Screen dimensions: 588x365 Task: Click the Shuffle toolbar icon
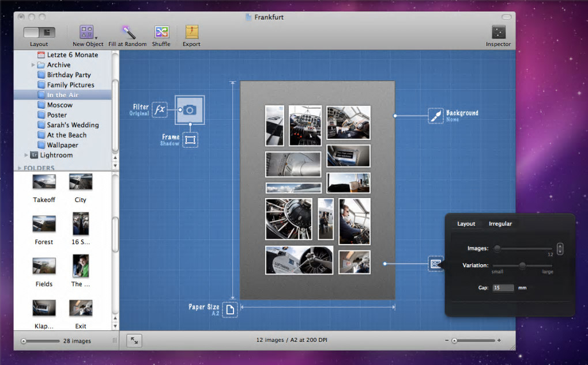coord(161,32)
